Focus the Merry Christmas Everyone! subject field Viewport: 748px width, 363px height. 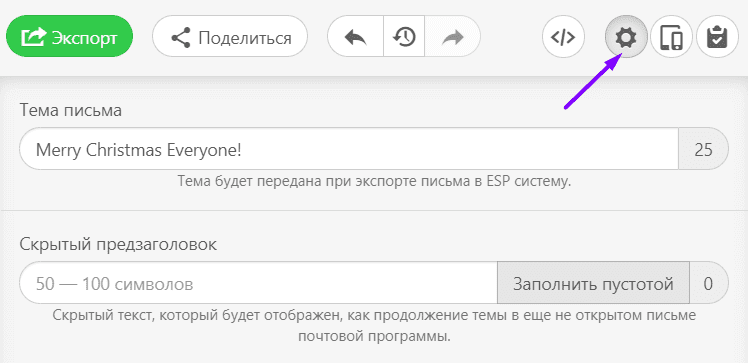349,148
